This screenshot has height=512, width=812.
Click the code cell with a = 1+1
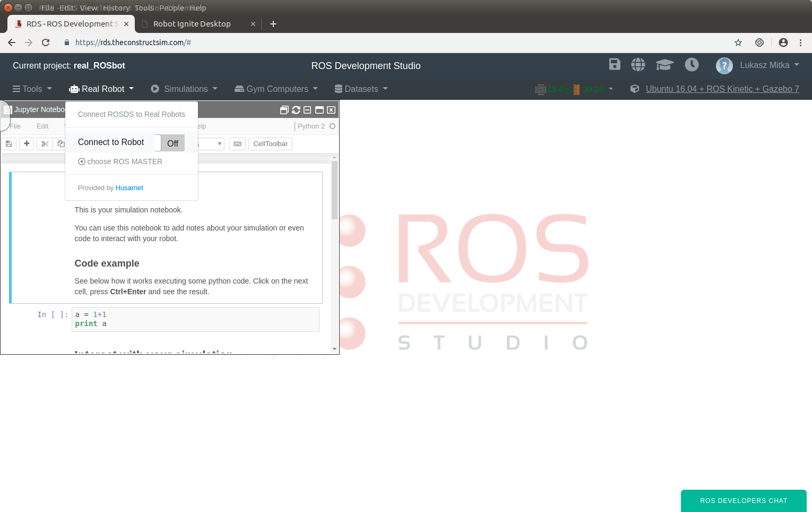tap(195, 319)
